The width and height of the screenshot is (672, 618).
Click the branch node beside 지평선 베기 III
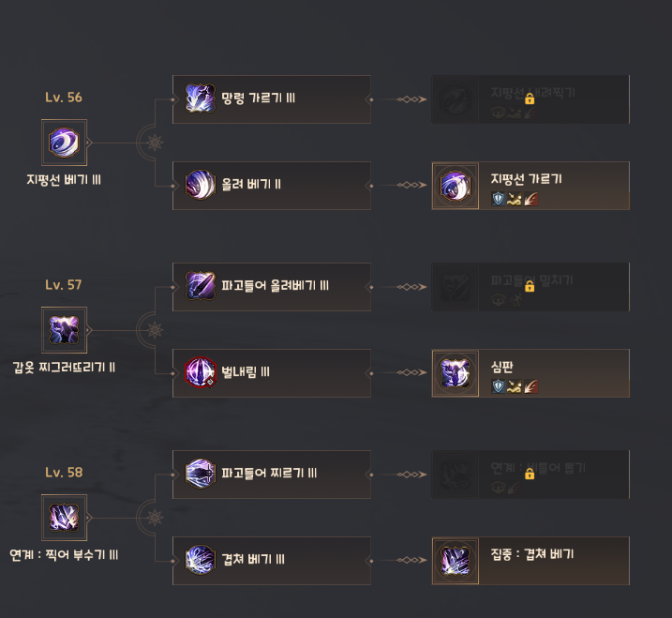tap(155, 143)
